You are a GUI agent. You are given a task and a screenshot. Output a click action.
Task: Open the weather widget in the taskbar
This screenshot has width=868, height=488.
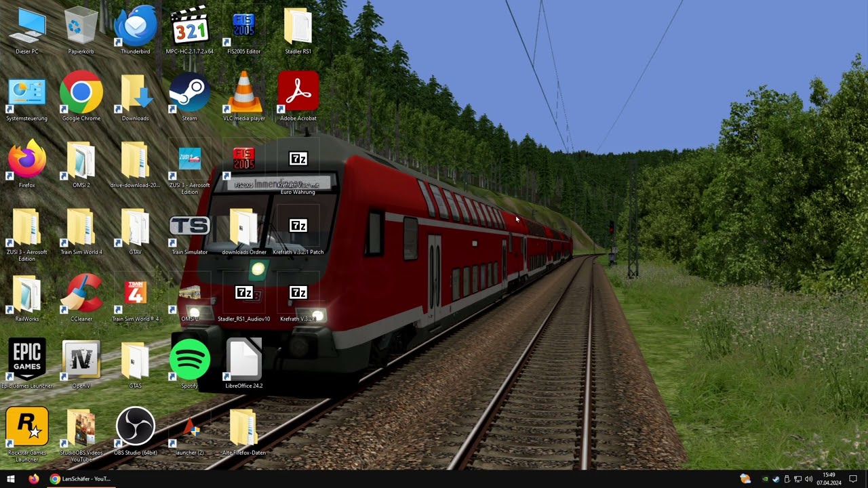745,479
